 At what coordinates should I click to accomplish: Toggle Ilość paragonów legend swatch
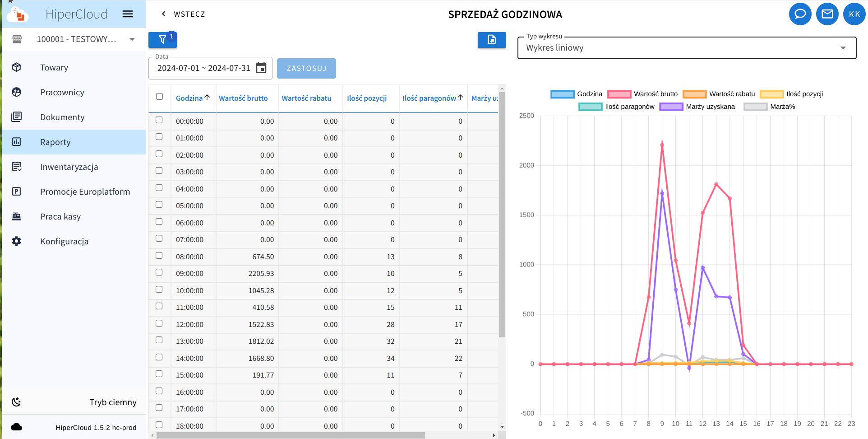click(x=591, y=107)
